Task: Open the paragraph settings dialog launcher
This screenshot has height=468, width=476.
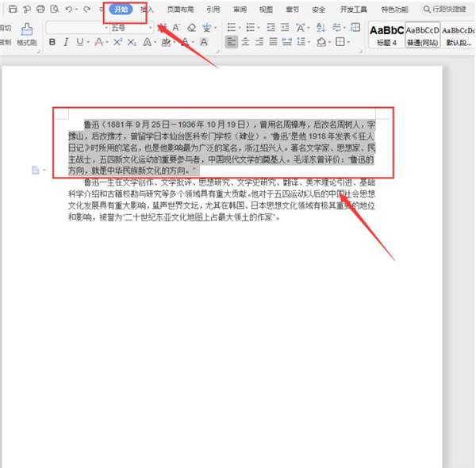Action: [361, 52]
